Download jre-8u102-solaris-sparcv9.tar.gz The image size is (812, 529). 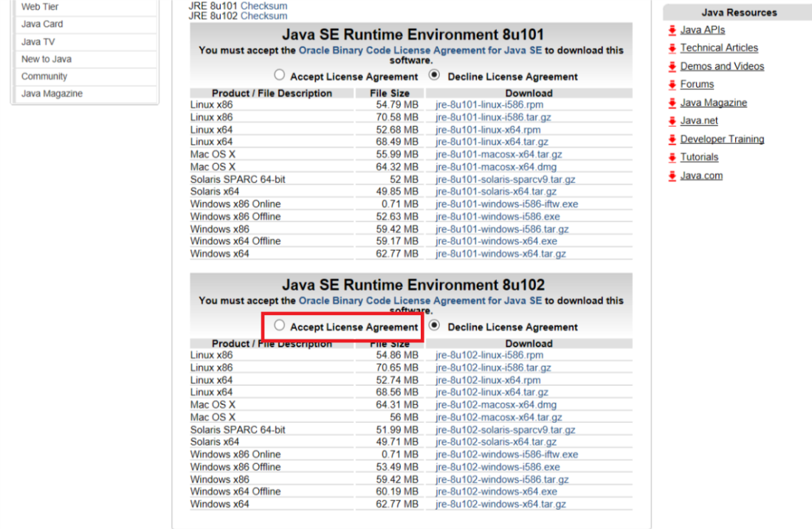506,429
